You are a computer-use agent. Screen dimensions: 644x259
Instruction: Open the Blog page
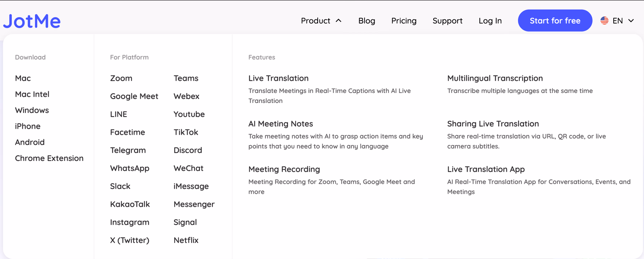pos(367,21)
